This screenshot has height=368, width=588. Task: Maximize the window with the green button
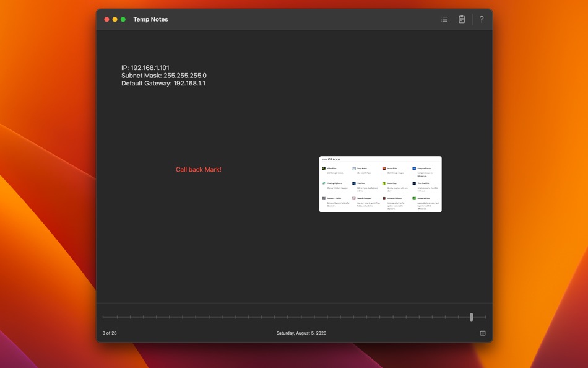pyautogui.click(x=123, y=19)
